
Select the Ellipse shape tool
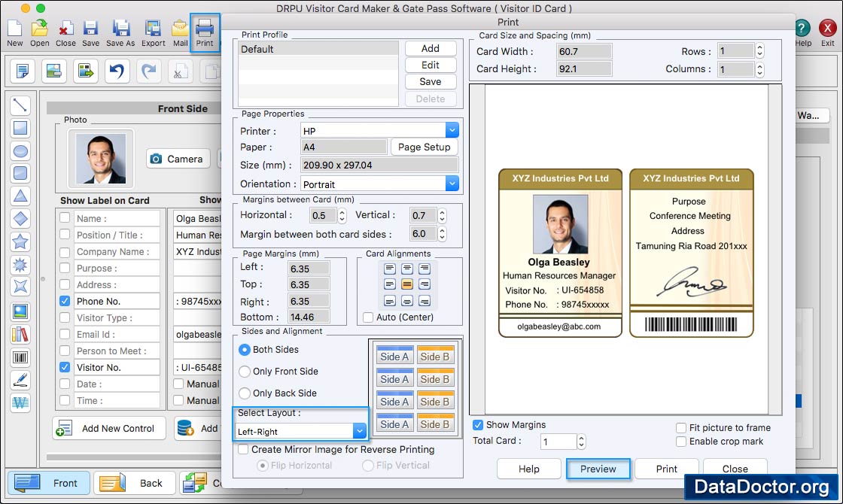(x=20, y=151)
